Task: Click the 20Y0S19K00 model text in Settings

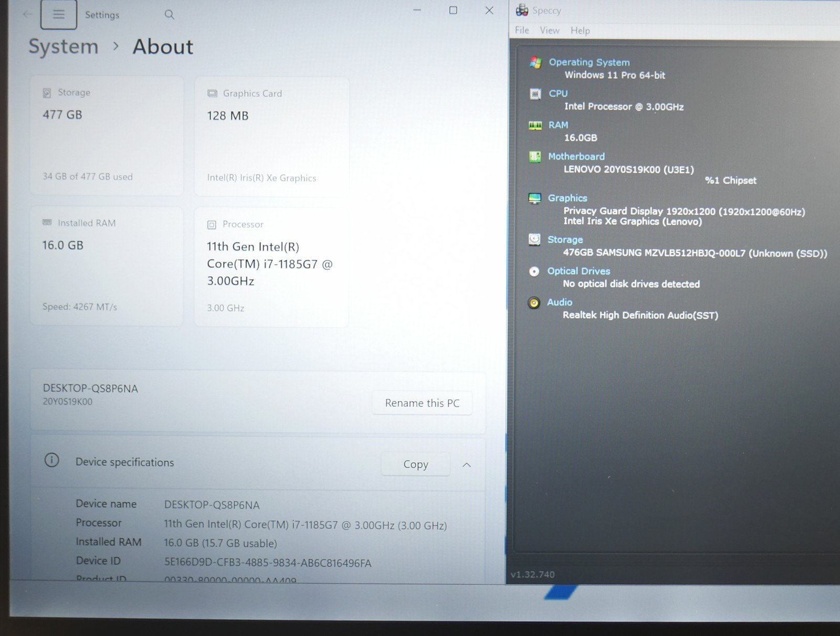Action: click(68, 401)
